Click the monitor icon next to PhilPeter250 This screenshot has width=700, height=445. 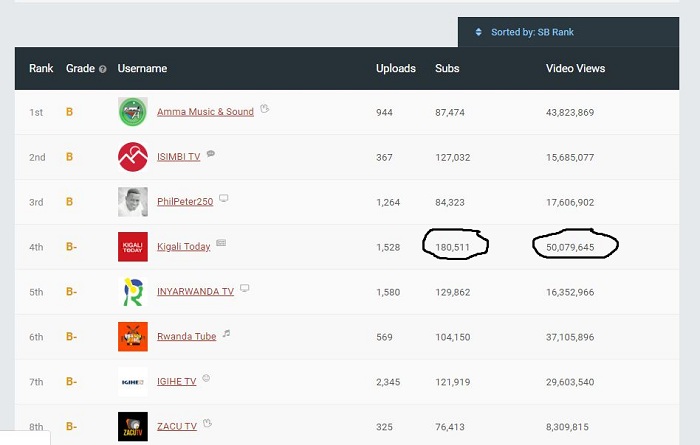tap(224, 198)
